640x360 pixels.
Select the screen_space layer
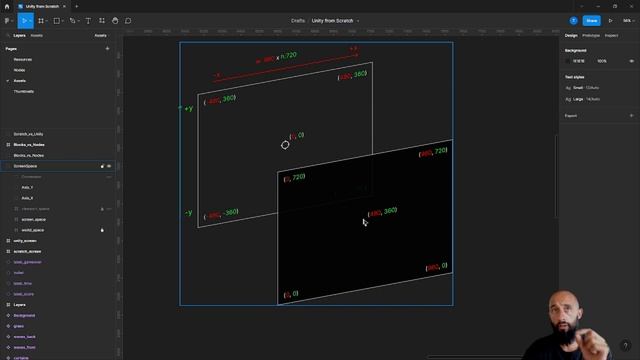33,220
